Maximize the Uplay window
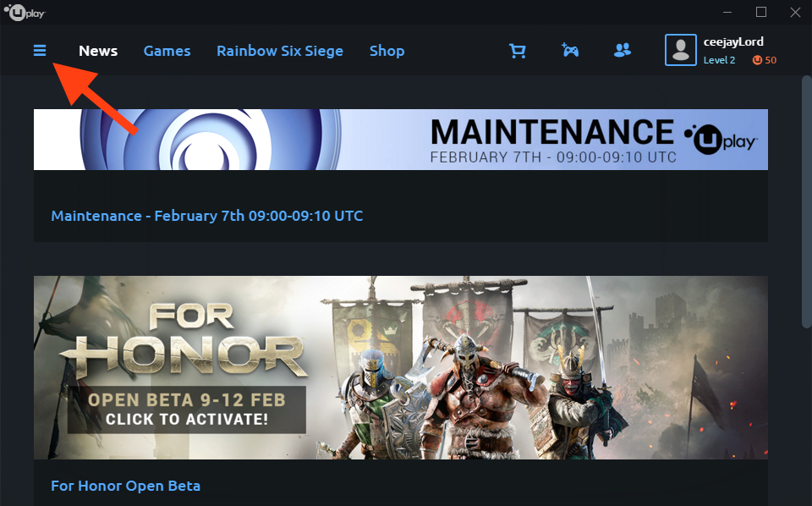The width and height of the screenshot is (812, 506). click(x=761, y=12)
